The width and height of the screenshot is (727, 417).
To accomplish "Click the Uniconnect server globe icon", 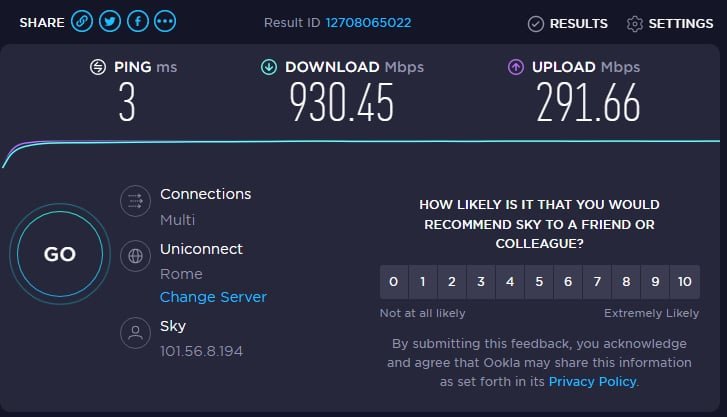I will click(x=135, y=256).
